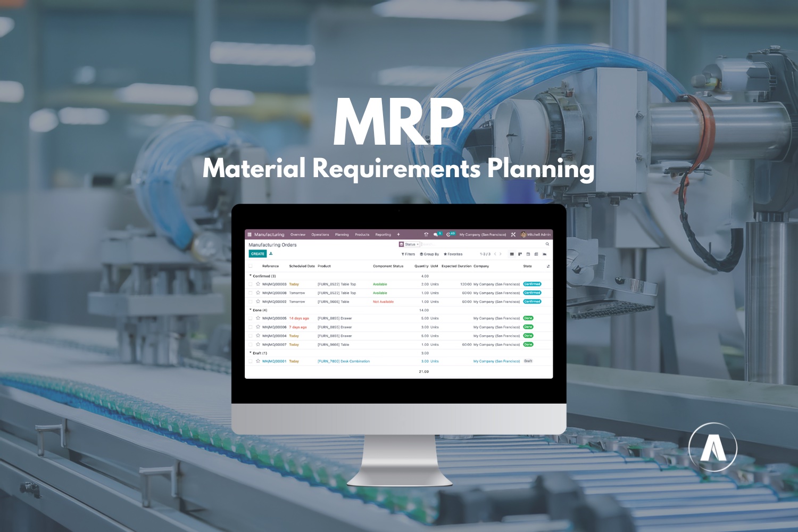Open the My Company (San Francisco) company switcher
This screenshot has height=532, width=798.
[483, 235]
